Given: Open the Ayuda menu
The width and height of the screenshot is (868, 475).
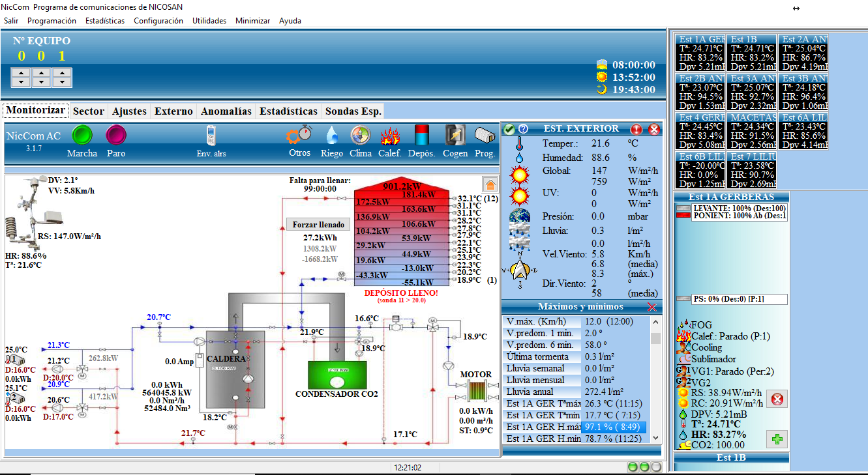Looking at the screenshot, I should tap(290, 21).
